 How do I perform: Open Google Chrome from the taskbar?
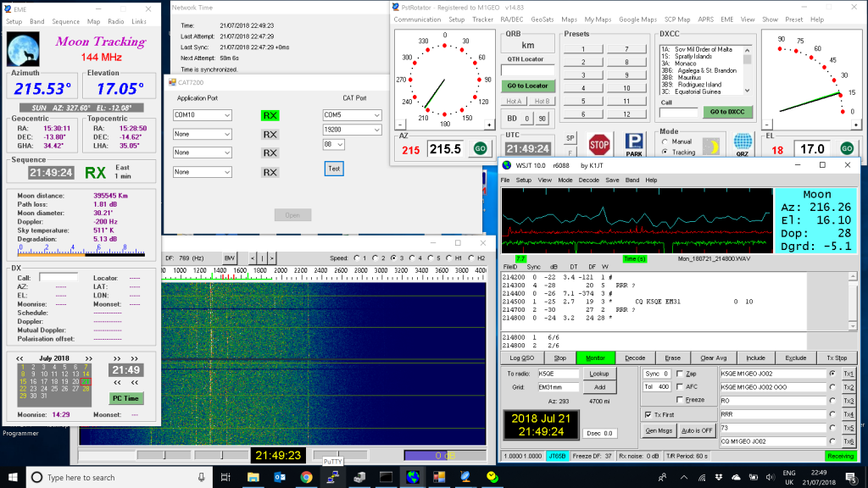click(x=306, y=477)
